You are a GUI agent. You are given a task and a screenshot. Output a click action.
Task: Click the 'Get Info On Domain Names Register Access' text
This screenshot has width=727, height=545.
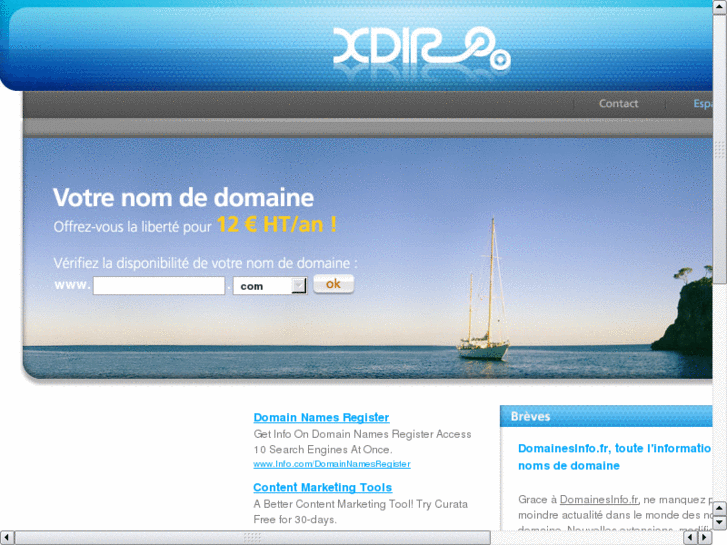point(362,434)
